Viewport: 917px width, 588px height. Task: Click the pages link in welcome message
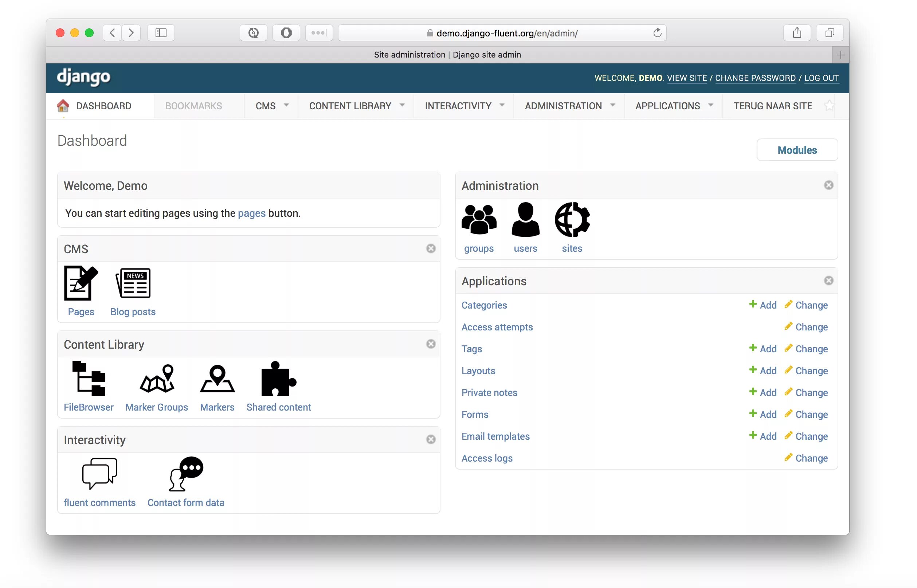pyautogui.click(x=251, y=214)
